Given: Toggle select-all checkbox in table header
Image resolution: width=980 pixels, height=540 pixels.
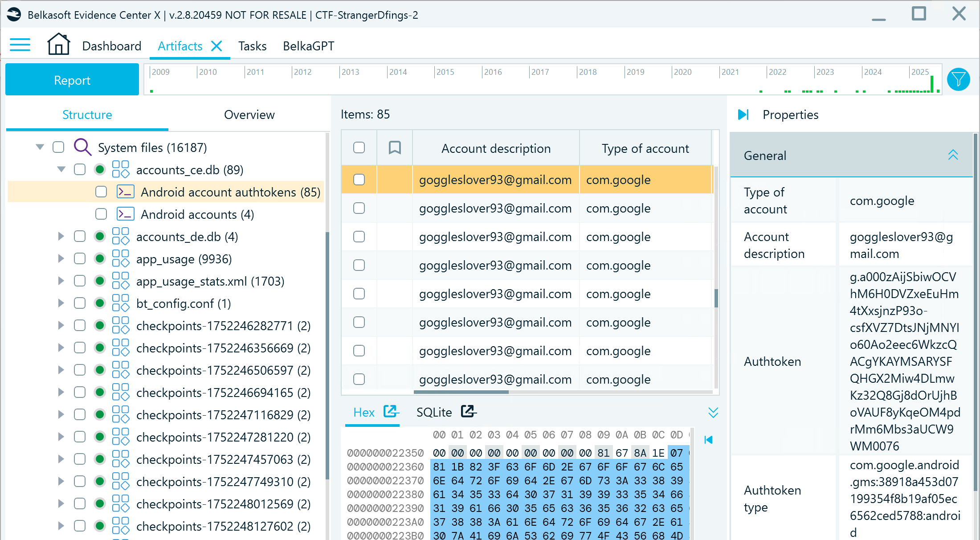Looking at the screenshot, I should pos(359,147).
